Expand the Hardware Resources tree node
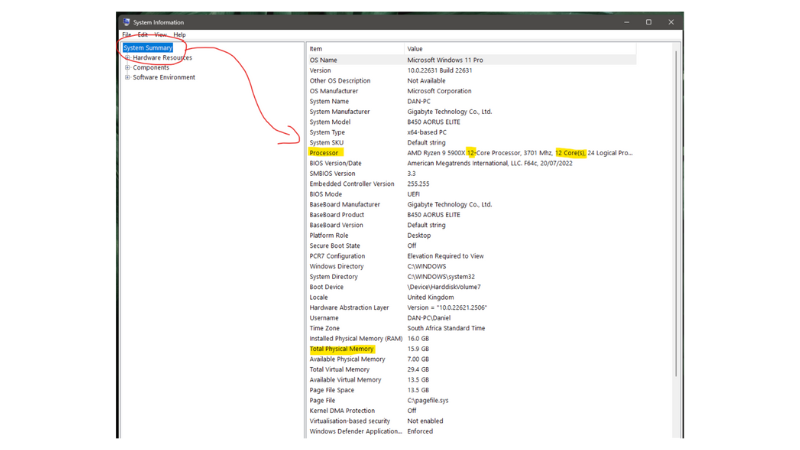The image size is (800, 450). (127, 58)
